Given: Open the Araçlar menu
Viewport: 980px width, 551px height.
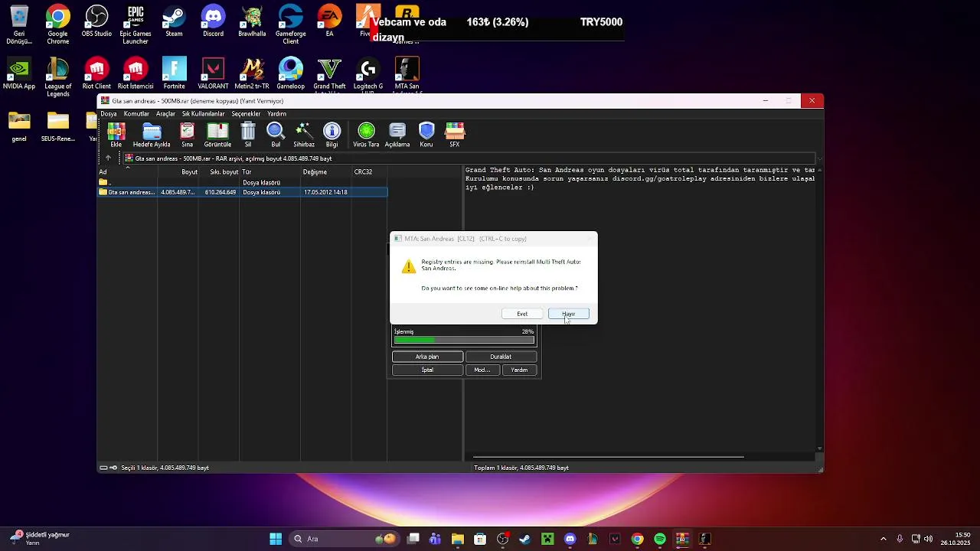Looking at the screenshot, I should 165,114.
